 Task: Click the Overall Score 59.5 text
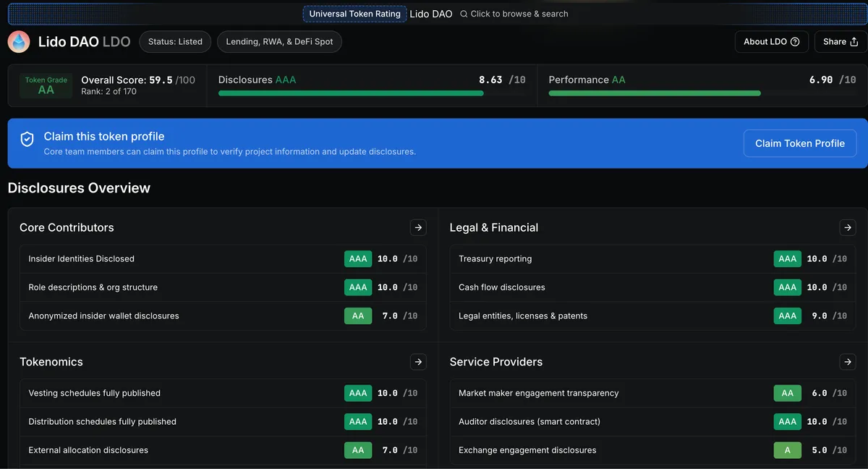pos(138,80)
